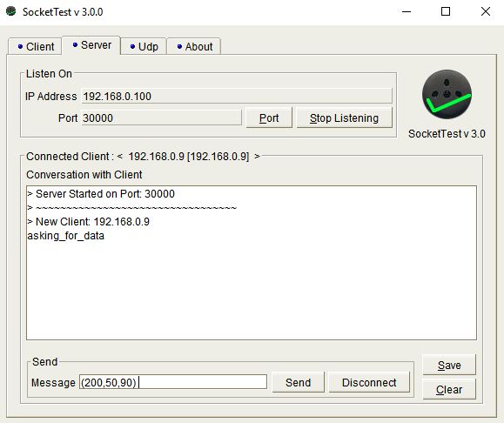This screenshot has width=504, height=423.
Task: Open the About tab
Action: (x=194, y=47)
